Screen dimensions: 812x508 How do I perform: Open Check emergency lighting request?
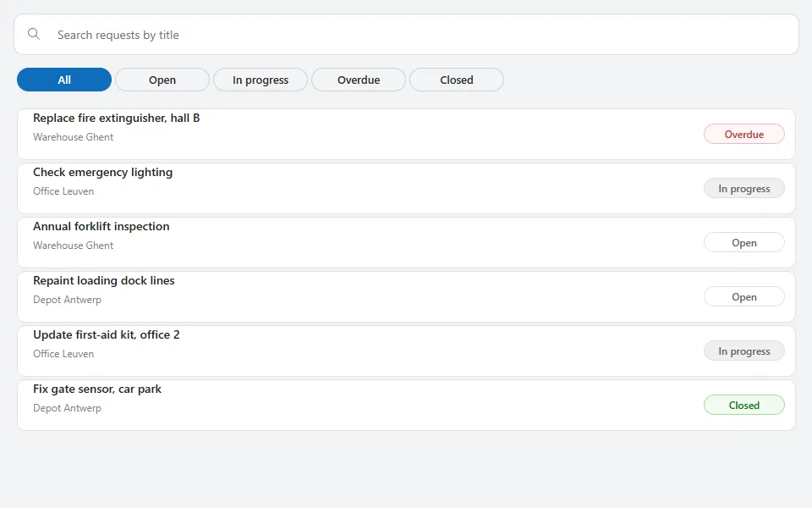coord(406,188)
